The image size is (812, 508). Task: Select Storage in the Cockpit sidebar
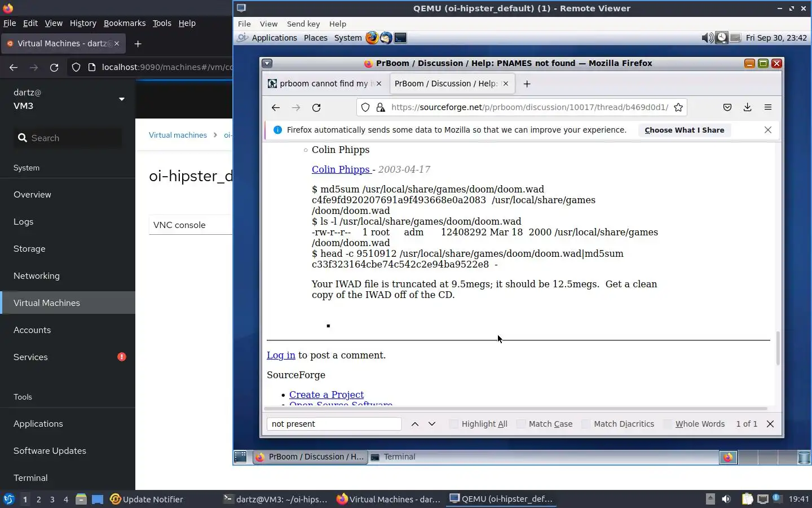click(68, 248)
